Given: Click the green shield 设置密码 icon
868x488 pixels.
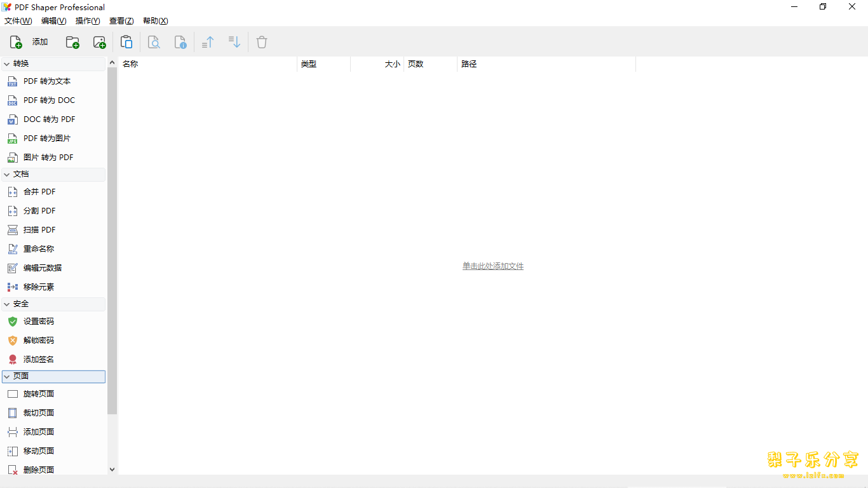Looking at the screenshot, I should click(x=12, y=322).
